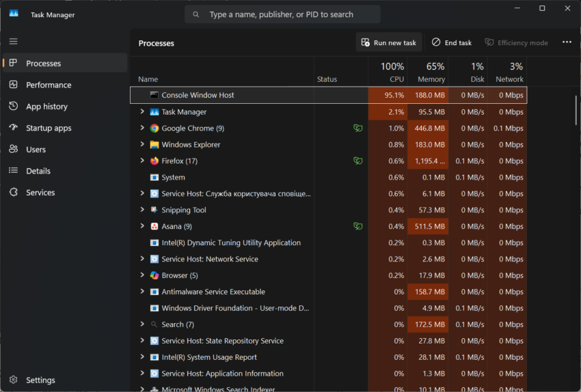Click the vertical scrollbar of process list
This screenshot has height=392, width=581.
pos(576,111)
